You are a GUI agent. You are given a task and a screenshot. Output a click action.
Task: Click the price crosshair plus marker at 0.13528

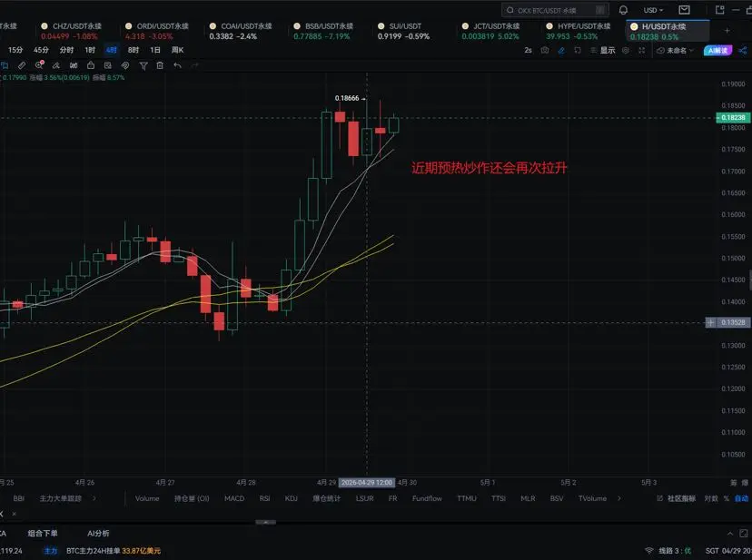click(x=711, y=323)
